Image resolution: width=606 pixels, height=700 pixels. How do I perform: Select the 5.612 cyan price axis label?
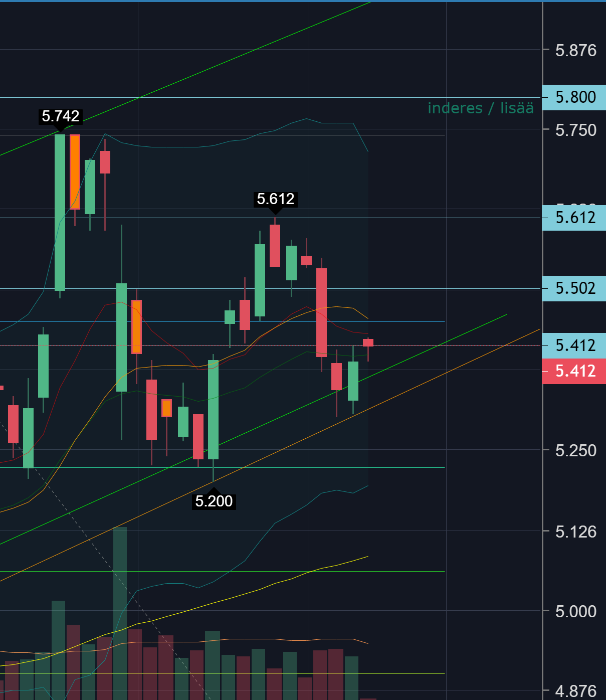(574, 218)
